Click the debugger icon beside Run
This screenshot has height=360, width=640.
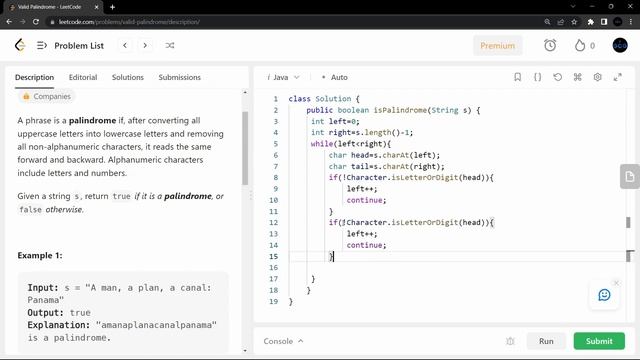tap(510, 341)
